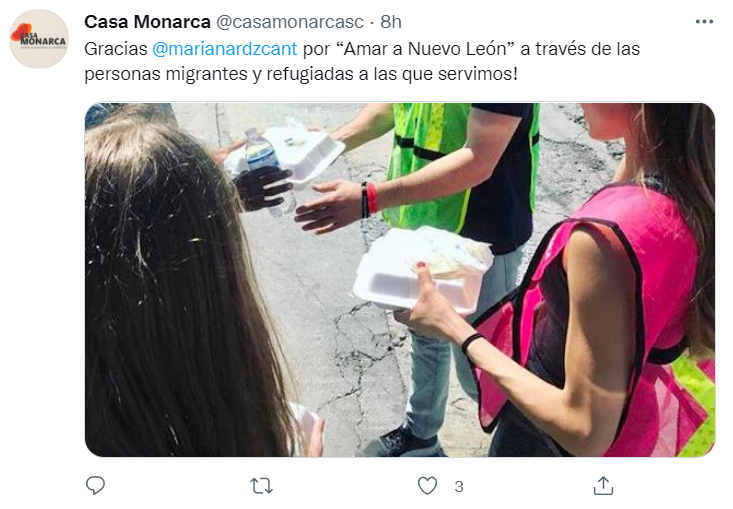The height and width of the screenshot is (509, 733).
Task: Click the red wristband in the photo
Action: (x=372, y=198)
